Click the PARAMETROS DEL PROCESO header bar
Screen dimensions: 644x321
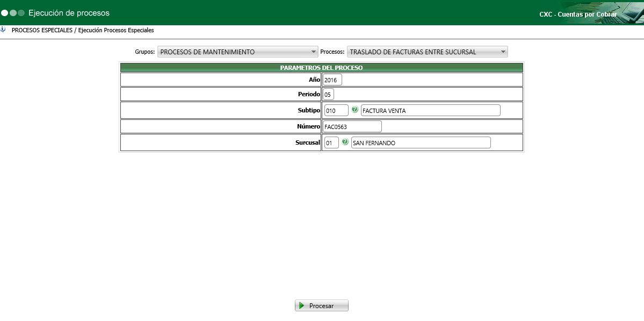(x=321, y=67)
